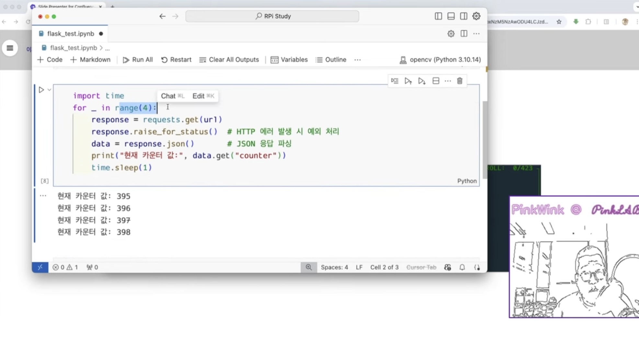
Task: Toggle the secondary sidebar layout
Action: click(463, 16)
